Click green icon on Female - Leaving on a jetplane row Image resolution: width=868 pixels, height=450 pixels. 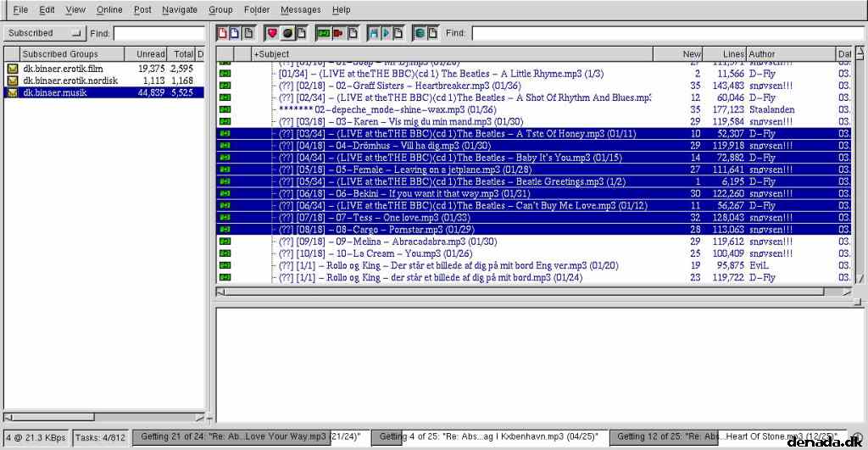[x=225, y=169]
